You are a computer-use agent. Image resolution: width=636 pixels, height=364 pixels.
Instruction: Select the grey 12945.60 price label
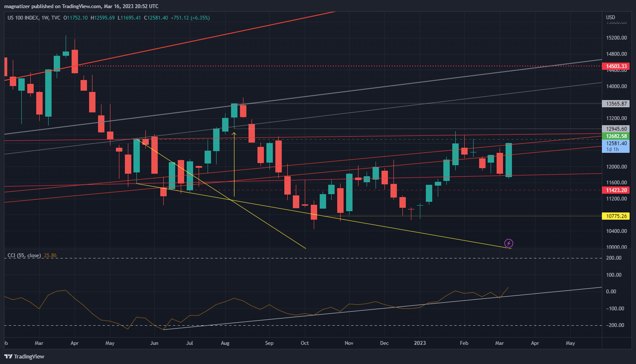coord(616,129)
